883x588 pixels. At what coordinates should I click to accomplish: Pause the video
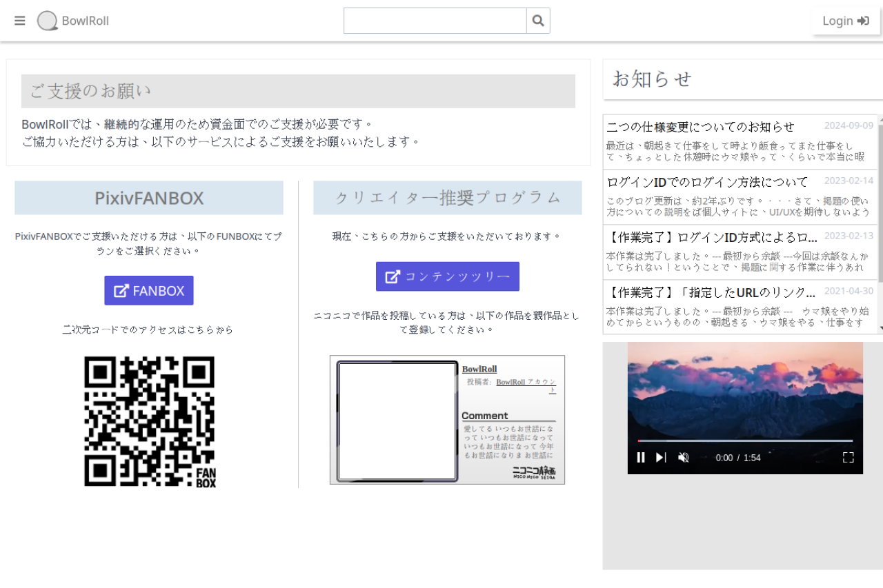pyautogui.click(x=641, y=457)
